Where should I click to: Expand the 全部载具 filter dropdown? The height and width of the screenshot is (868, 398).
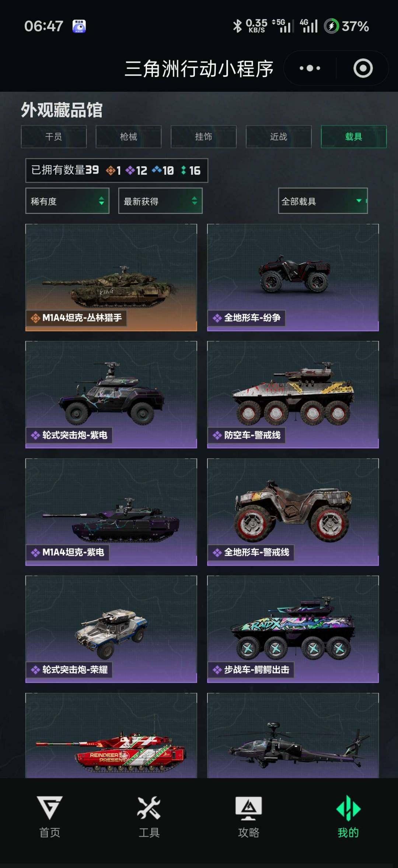(323, 201)
